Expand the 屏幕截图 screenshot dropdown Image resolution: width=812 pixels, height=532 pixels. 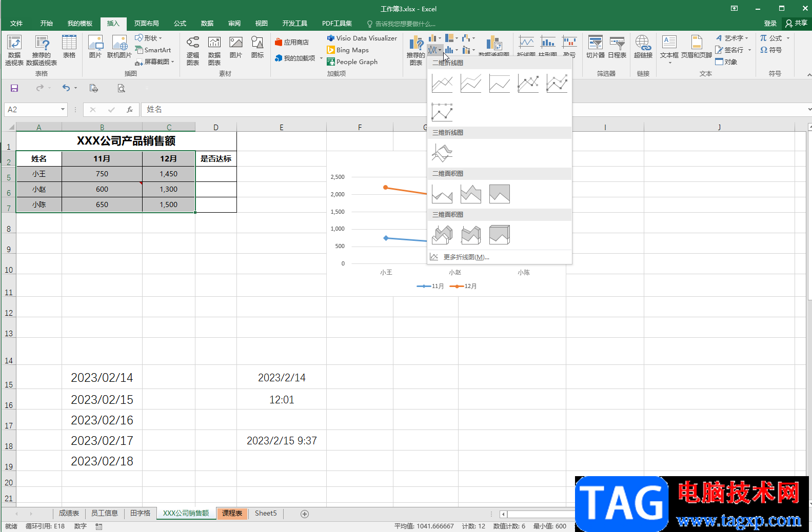coord(173,62)
